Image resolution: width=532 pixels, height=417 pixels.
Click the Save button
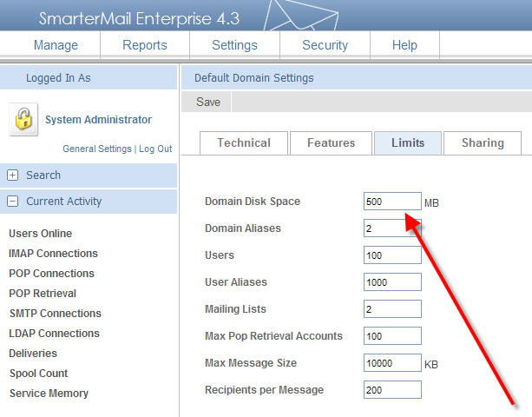208,102
